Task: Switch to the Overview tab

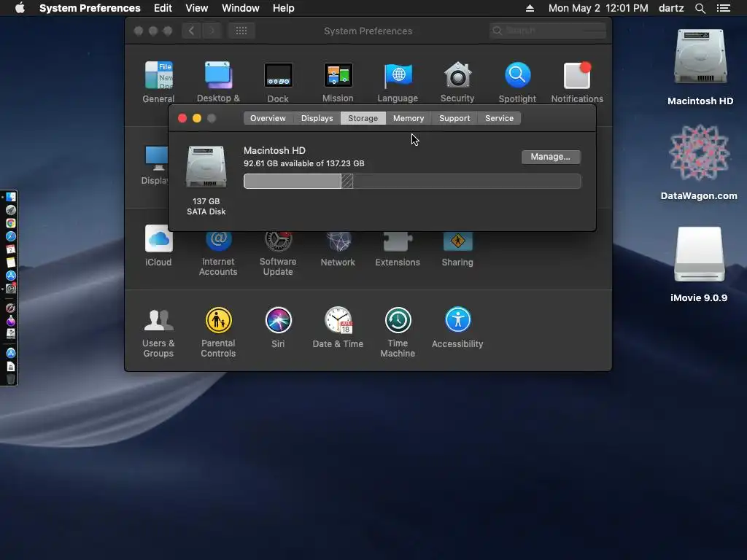Action: [x=268, y=118]
